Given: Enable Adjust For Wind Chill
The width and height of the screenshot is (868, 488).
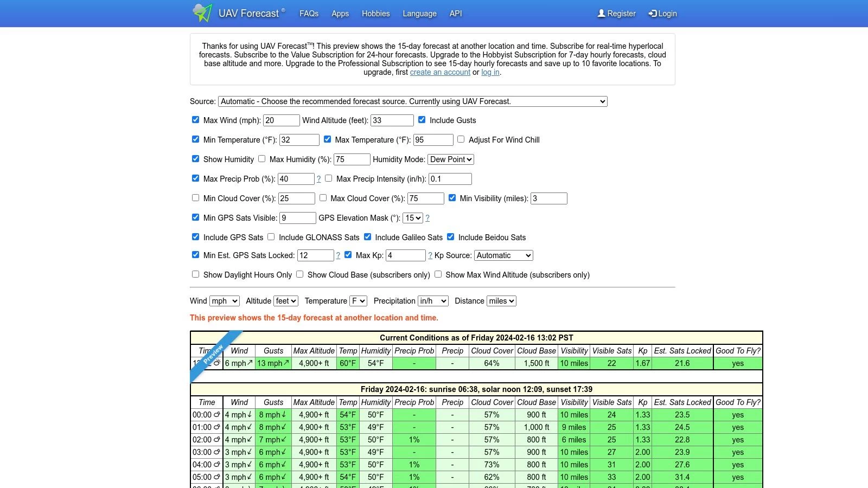Looking at the screenshot, I should click(x=461, y=139).
